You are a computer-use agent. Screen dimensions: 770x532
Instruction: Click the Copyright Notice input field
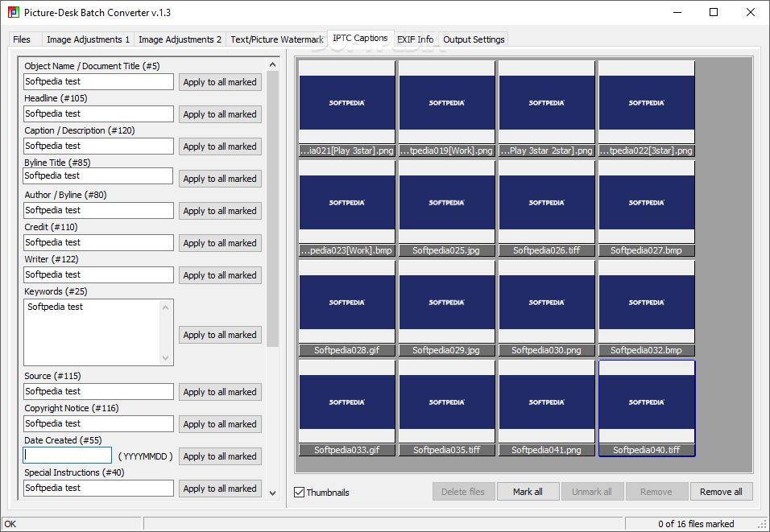[99, 424]
